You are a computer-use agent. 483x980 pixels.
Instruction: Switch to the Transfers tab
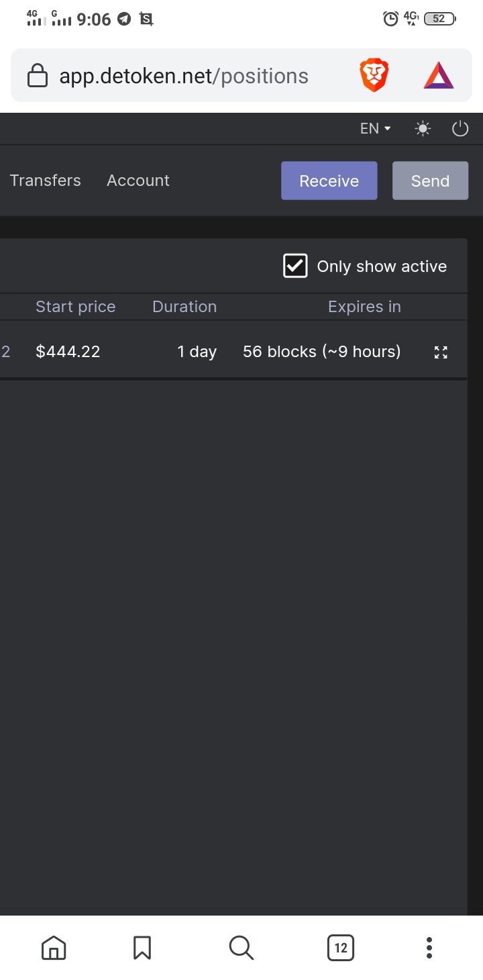[45, 181]
